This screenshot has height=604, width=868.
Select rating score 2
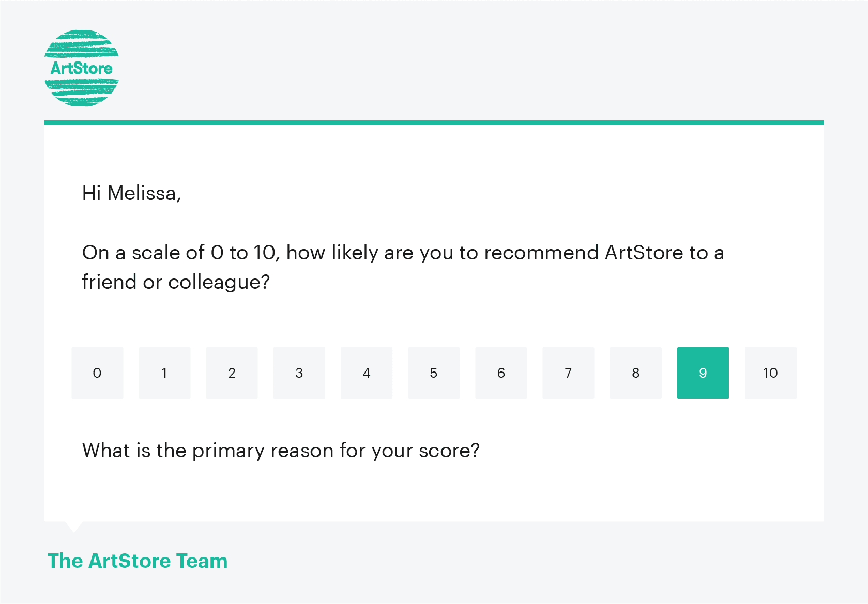[232, 373]
